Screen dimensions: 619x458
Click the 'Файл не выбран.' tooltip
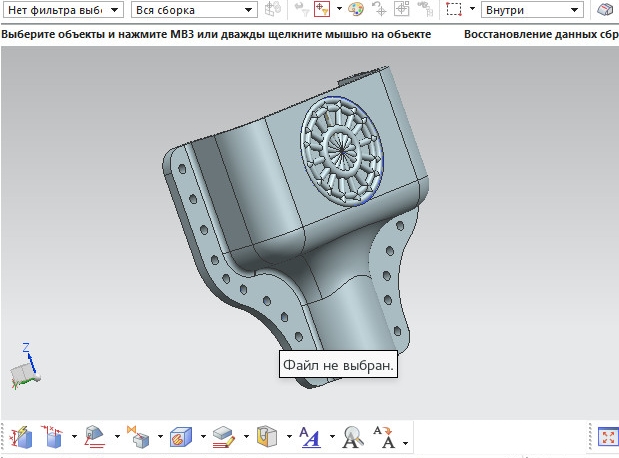[339, 365]
